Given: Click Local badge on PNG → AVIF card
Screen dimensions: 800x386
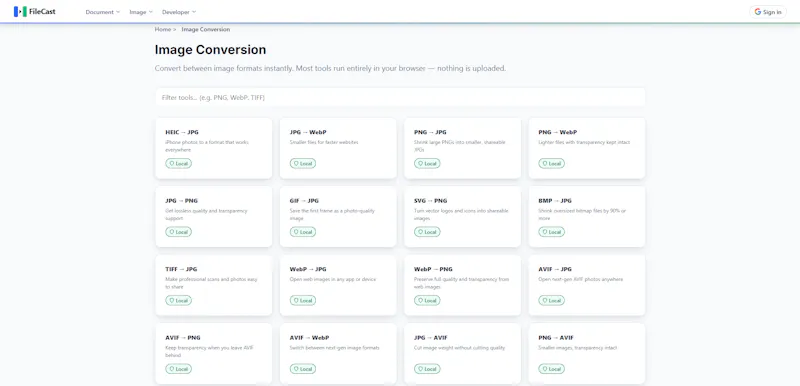Looking at the screenshot, I should click(x=552, y=369).
